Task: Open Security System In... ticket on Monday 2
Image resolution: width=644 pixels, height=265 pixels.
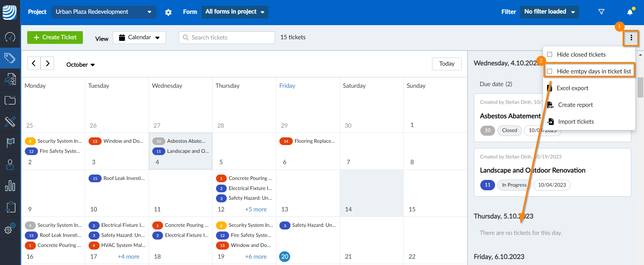Action: click(x=53, y=141)
